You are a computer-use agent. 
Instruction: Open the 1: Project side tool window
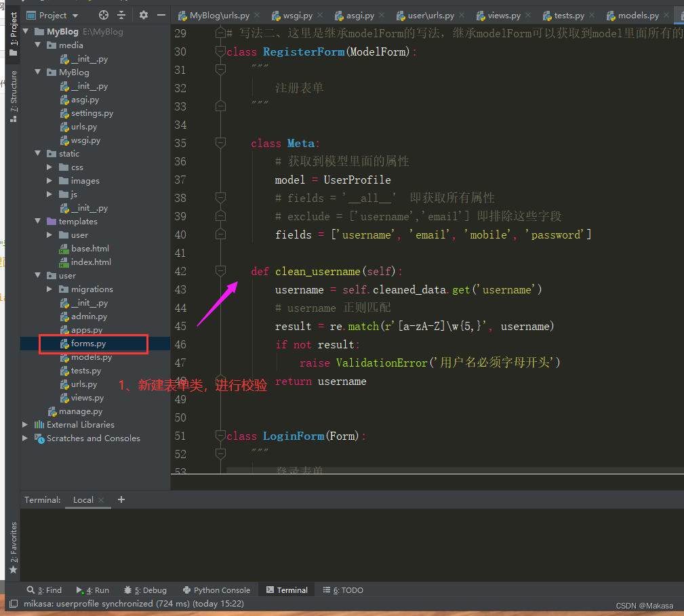(x=13, y=34)
